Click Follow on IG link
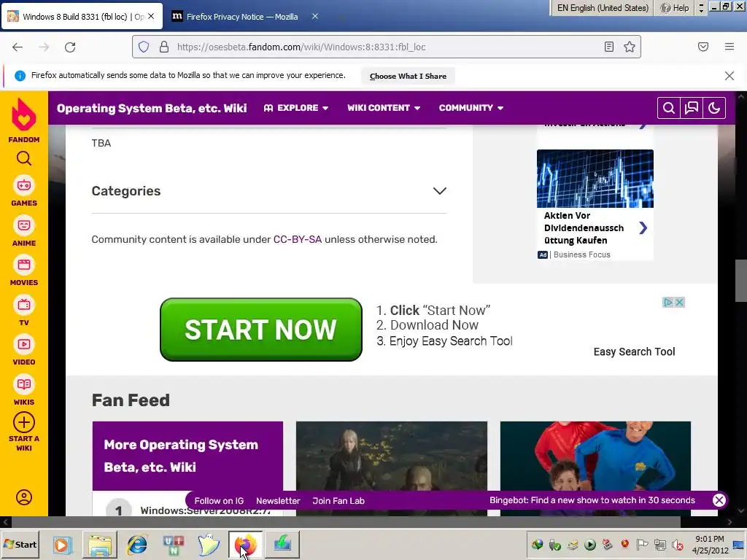This screenshot has width=747, height=560. coord(219,501)
